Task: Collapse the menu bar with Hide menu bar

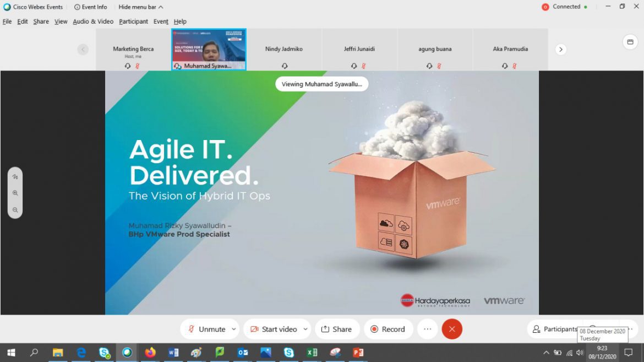Action: [141, 7]
